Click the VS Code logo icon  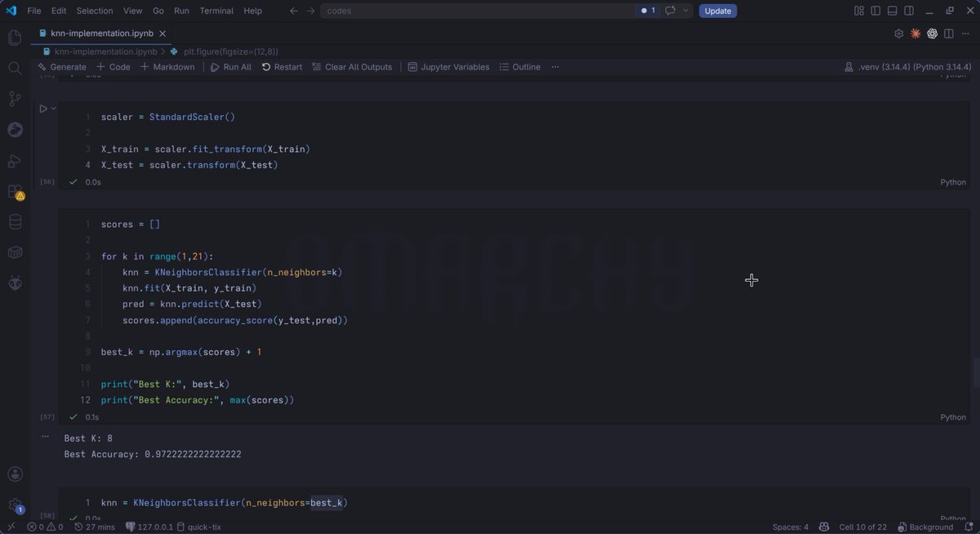(x=11, y=11)
